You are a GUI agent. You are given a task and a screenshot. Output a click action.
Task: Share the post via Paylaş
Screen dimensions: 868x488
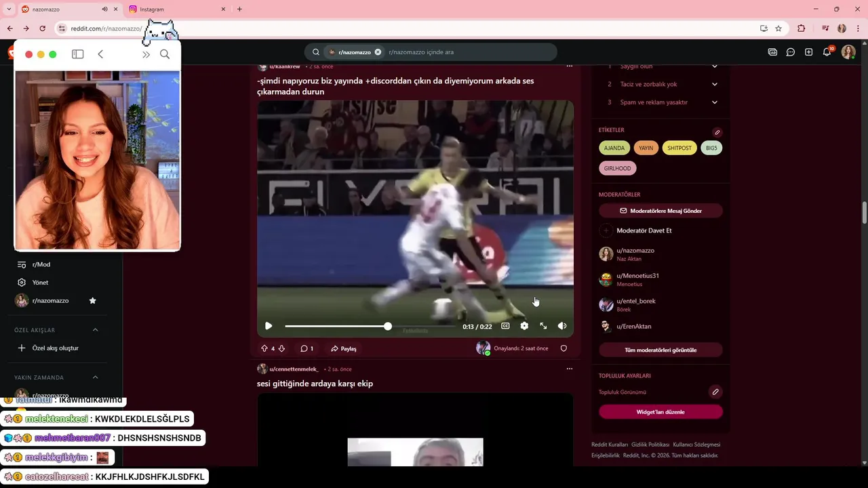pyautogui.click(x=344, y=348)
